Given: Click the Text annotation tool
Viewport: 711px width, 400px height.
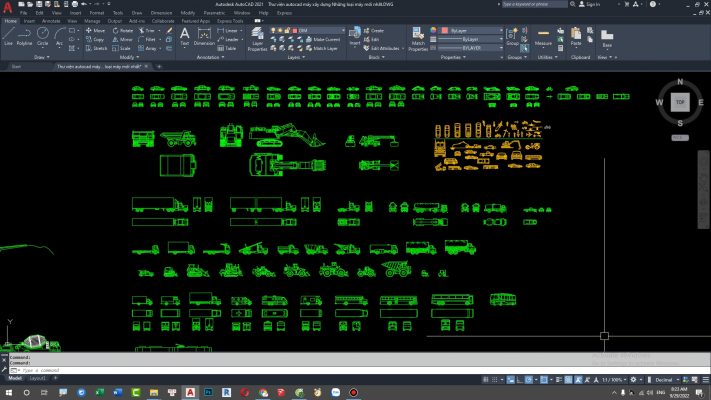Looking at the screenshot, I should tap(185, 36).
